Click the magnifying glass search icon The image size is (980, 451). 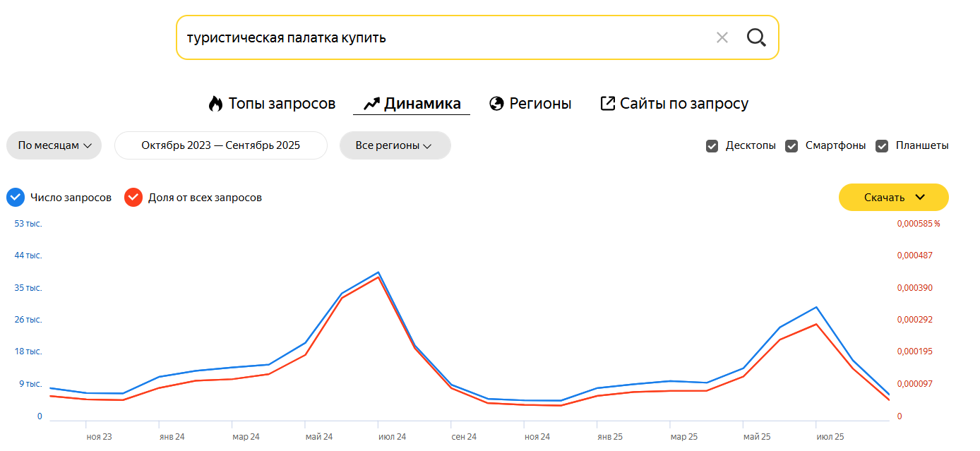click(756, 37)
